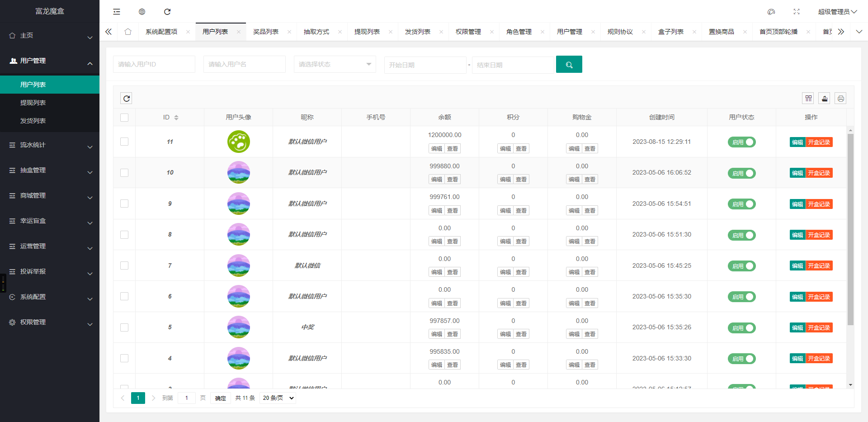
Task: Open the 超级管理员 account menu
Action: coord(837,12)
